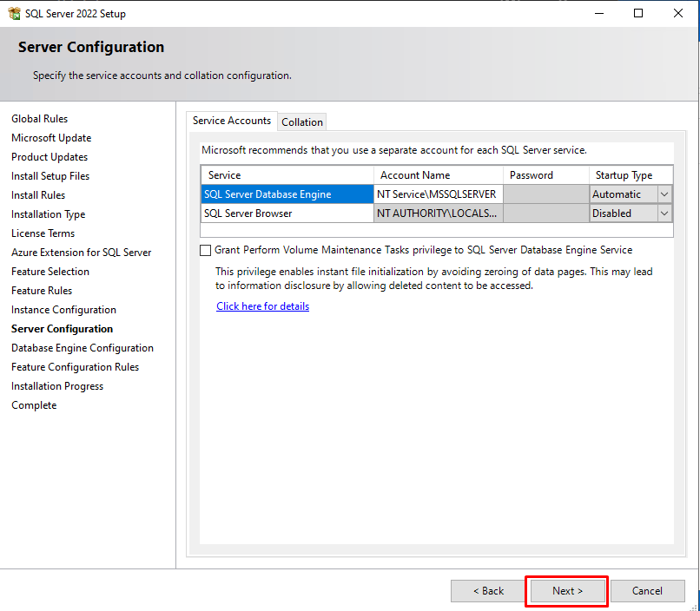Go back with the Back button
Image resolution: width=700 pixels, height=611 pixels.
tap(488, 591)
